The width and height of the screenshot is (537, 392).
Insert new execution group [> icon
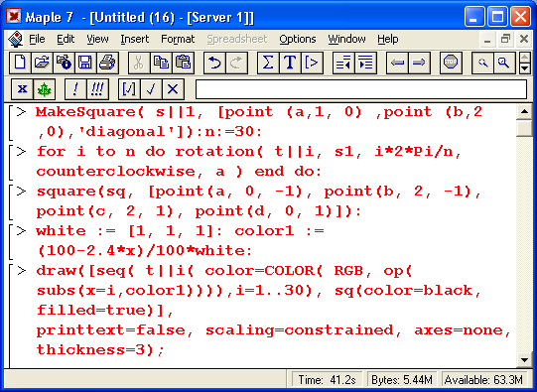click(312, 63)
